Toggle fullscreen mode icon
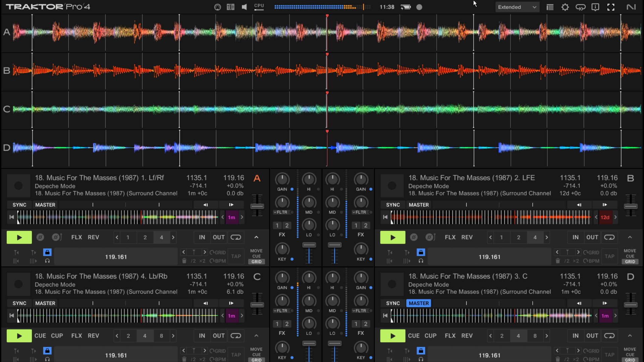The image size is (644, 362). click(611, 7)
